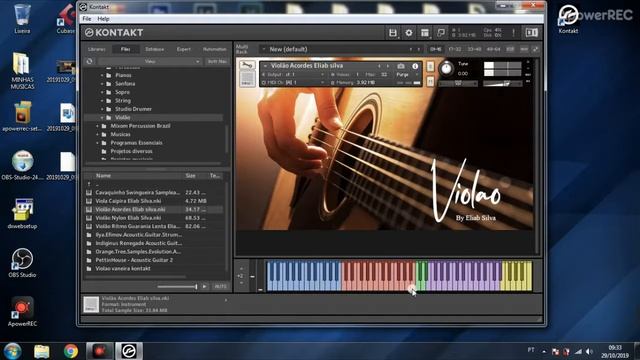This screenshot has height=360, width=640.
Task: Expand the Pianos folder
Action: (x=102, y=76)
